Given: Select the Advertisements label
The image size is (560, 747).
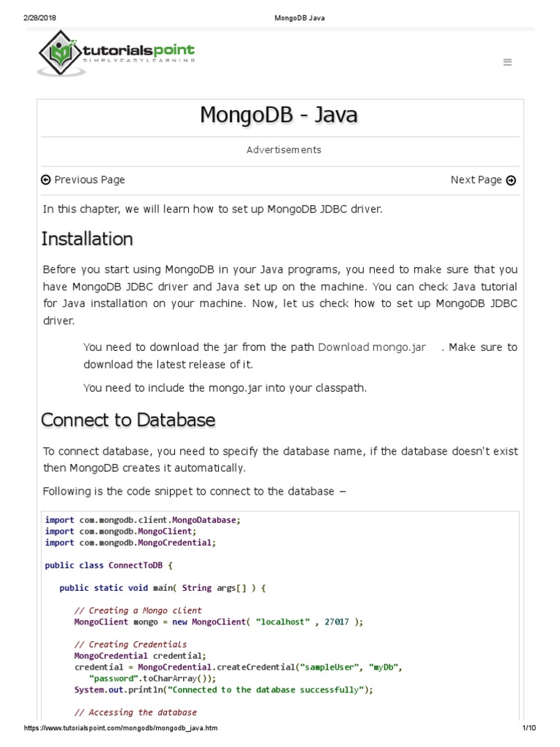Looking at the screenshot, I should click(284, 150).
